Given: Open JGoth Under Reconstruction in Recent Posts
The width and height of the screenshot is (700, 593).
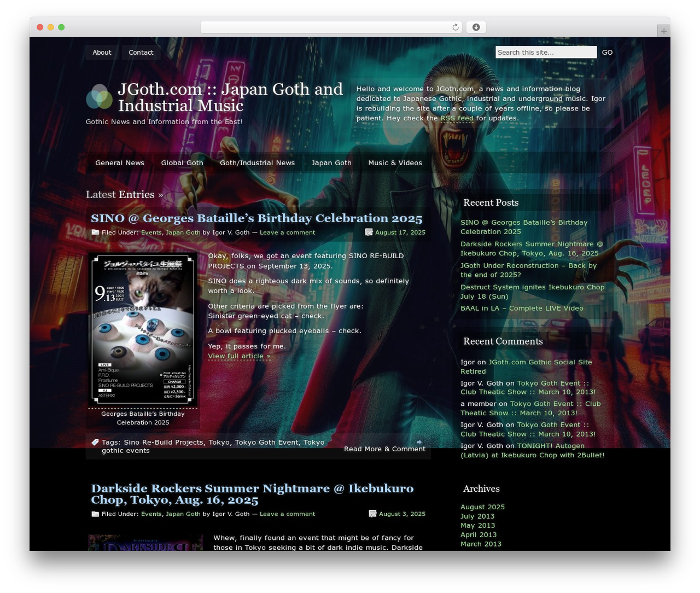Looking at the screenshot, I should pyautogui.click(x=528, y=270).
